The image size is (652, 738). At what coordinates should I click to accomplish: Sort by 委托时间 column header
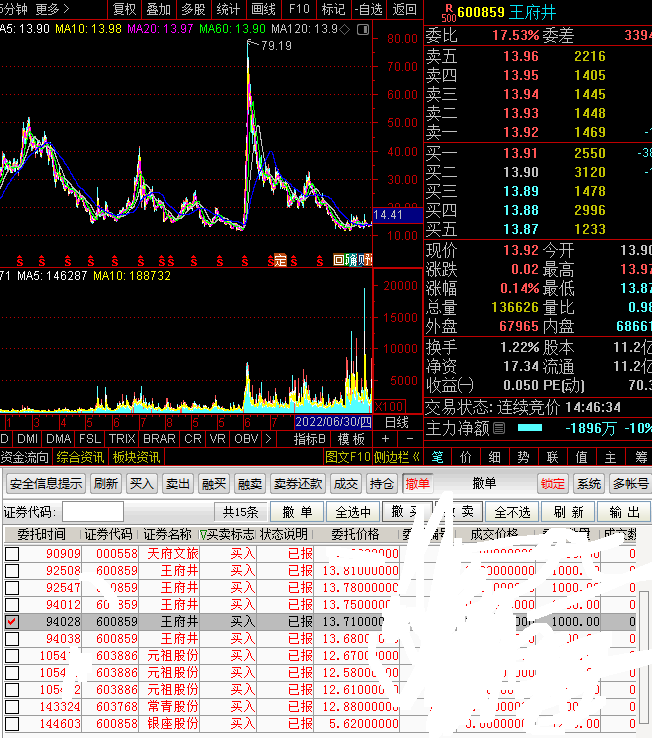tap(42, 535)
